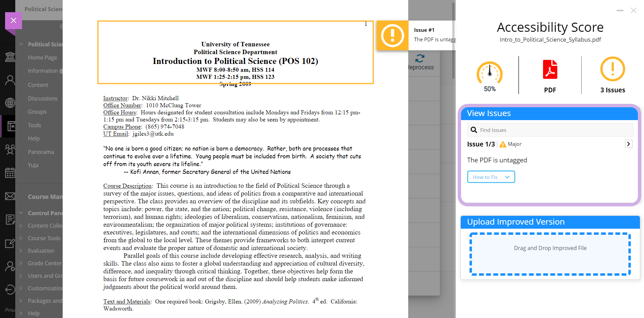Screen dimensions: 644x318
Task: Click the 3 Issues exclamation circle icon
Action: coord(612,69)
